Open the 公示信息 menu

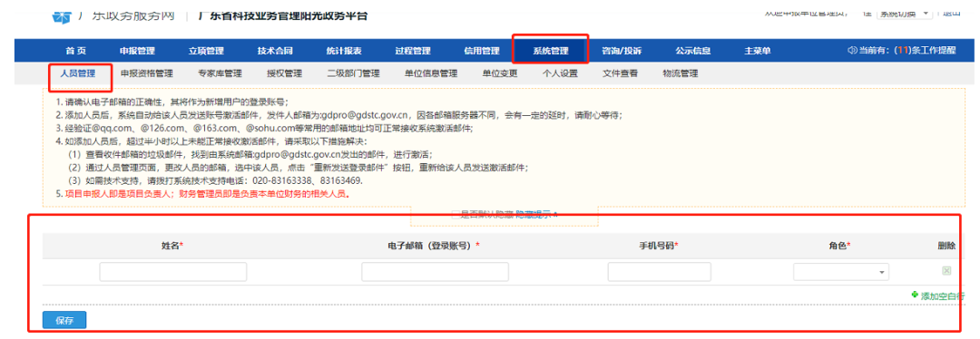pos(692,51)
